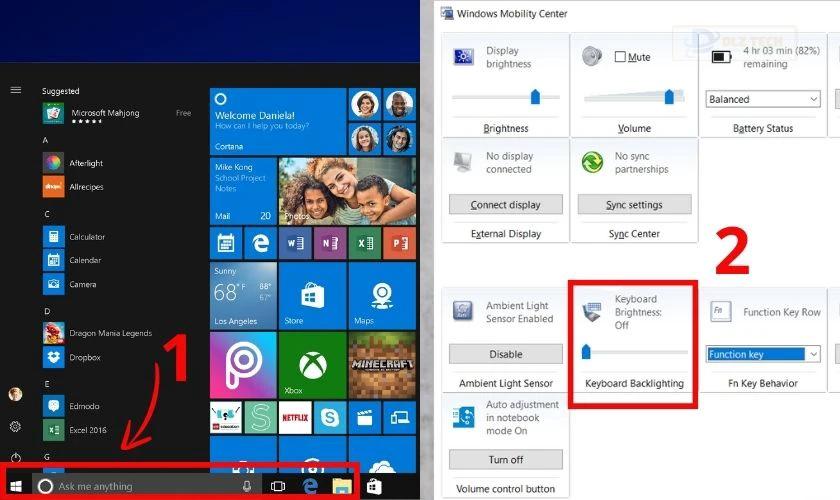This screenshot has width=840, height=500.
Task: Open File Explorer from the taskbar
Action: point(342,486)
